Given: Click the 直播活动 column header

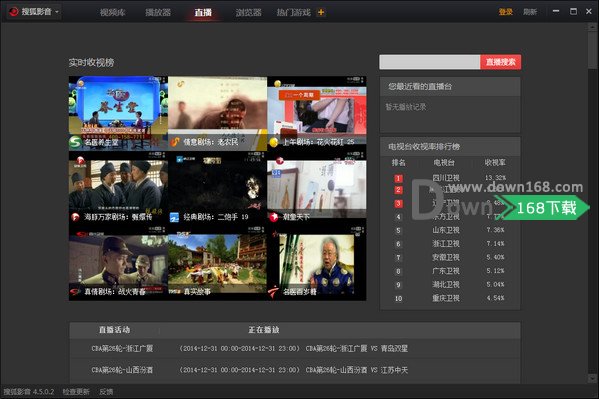Looking at the screenshot, I should click(x=114, y=330).
